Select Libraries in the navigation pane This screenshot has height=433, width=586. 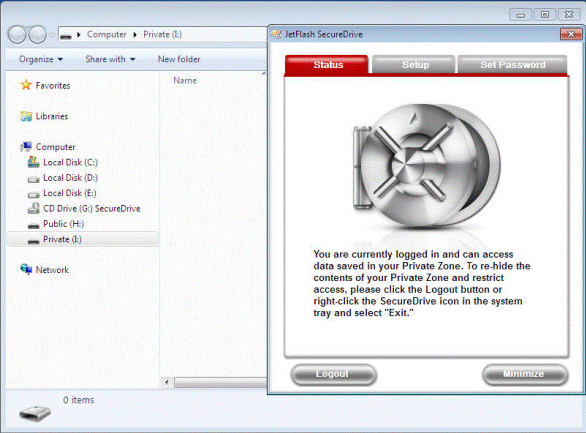(52, 116)
